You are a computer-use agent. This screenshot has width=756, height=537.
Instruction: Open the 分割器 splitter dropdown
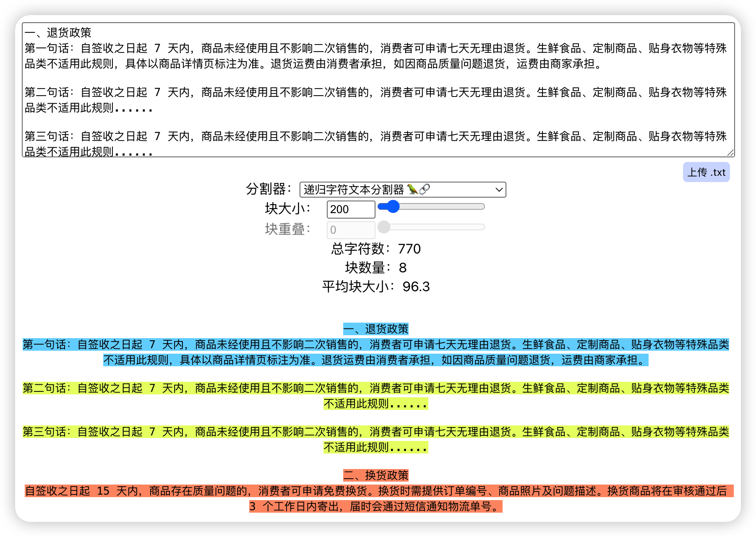402,190
